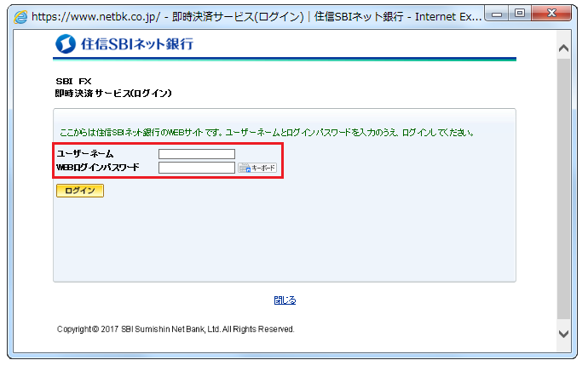
Task: Click the window title bar URL text
Action: coord(257,17)
